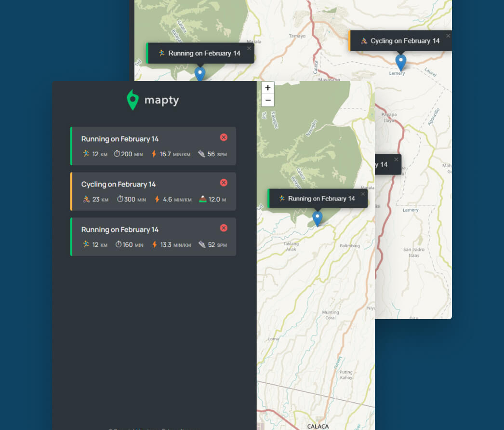Click the stopwatch icon beside 160 MIN
Screen dimensions: 504x430
[119, 244]
